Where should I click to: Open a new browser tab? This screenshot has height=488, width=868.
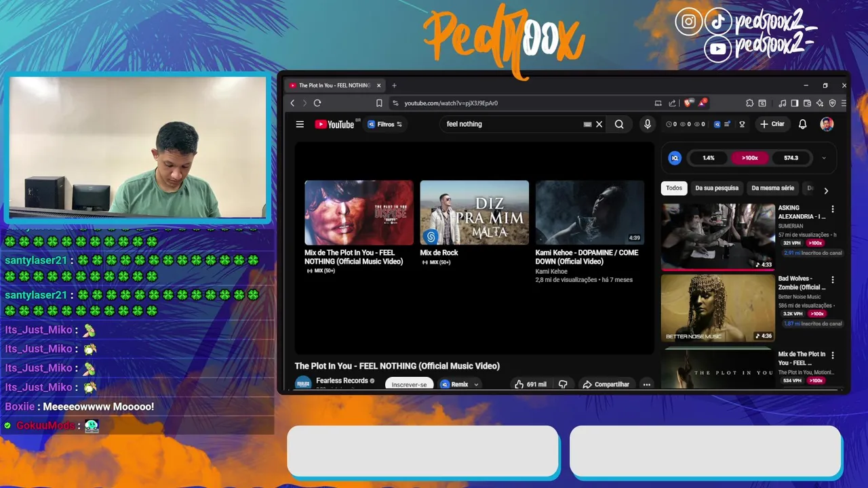click(x=394, y=85)
